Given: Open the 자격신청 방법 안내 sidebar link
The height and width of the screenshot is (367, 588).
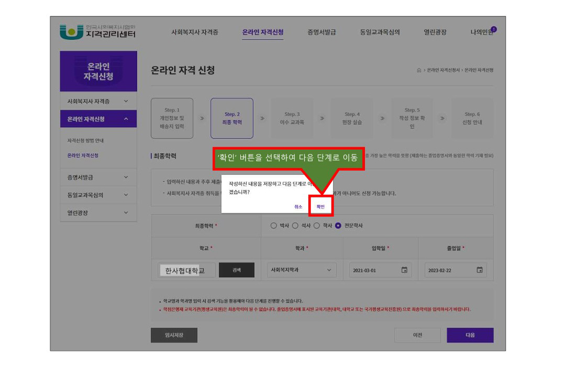Looking at the screenshot, I should [x=85, y=141].
